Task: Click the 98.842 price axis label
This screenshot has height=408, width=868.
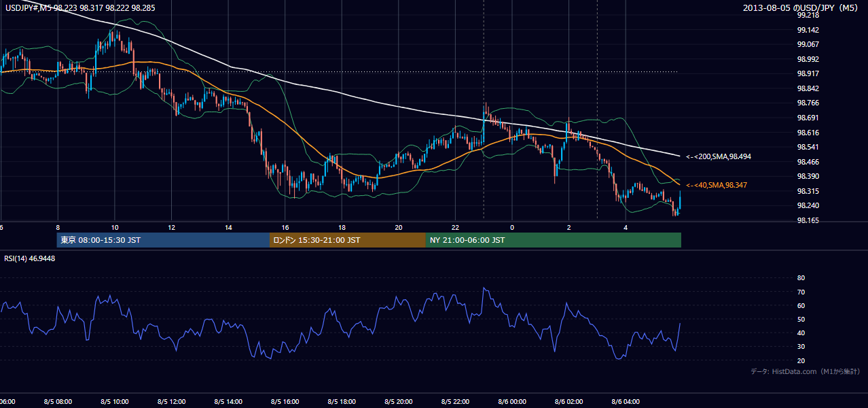Action: pyautogui.click(x=808, y=88)
